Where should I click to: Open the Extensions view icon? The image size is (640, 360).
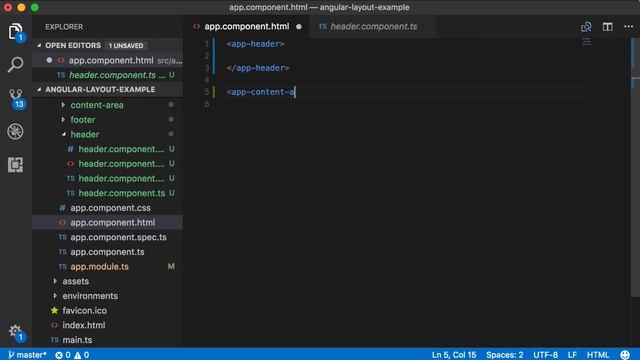15,165
